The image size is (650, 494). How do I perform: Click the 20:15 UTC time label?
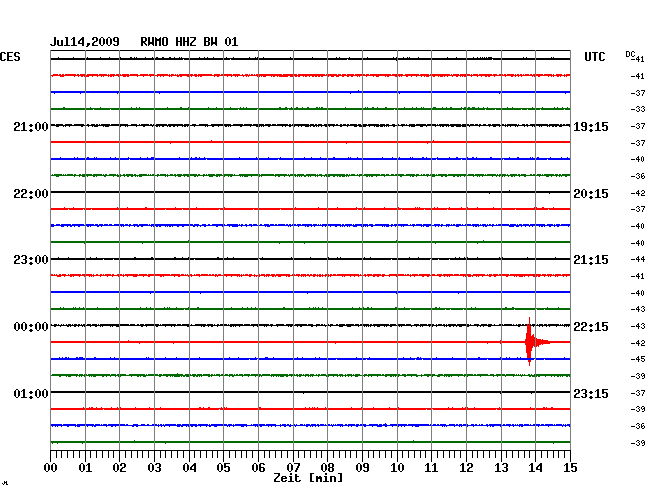click(x=591, y=194)
